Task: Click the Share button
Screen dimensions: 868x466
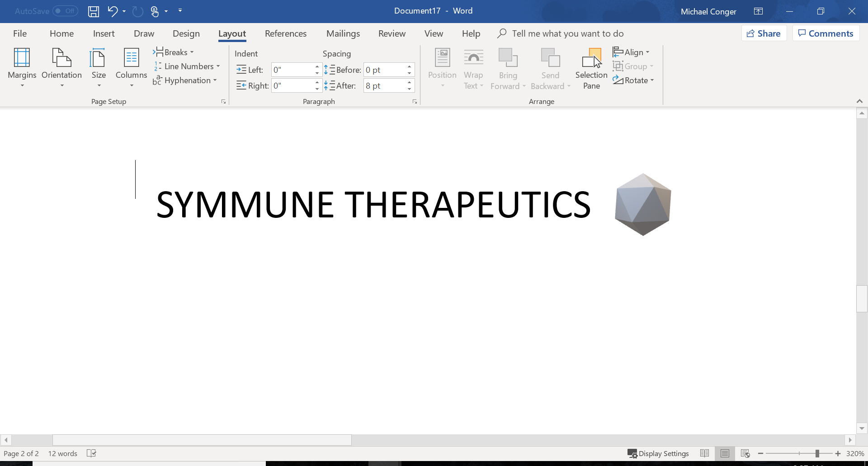Action: coord(764,33)
